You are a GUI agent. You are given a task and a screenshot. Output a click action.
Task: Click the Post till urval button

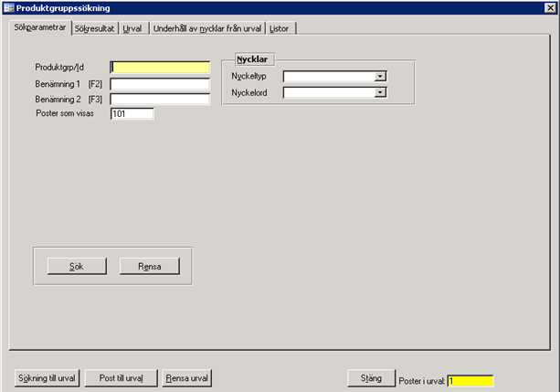121,377
